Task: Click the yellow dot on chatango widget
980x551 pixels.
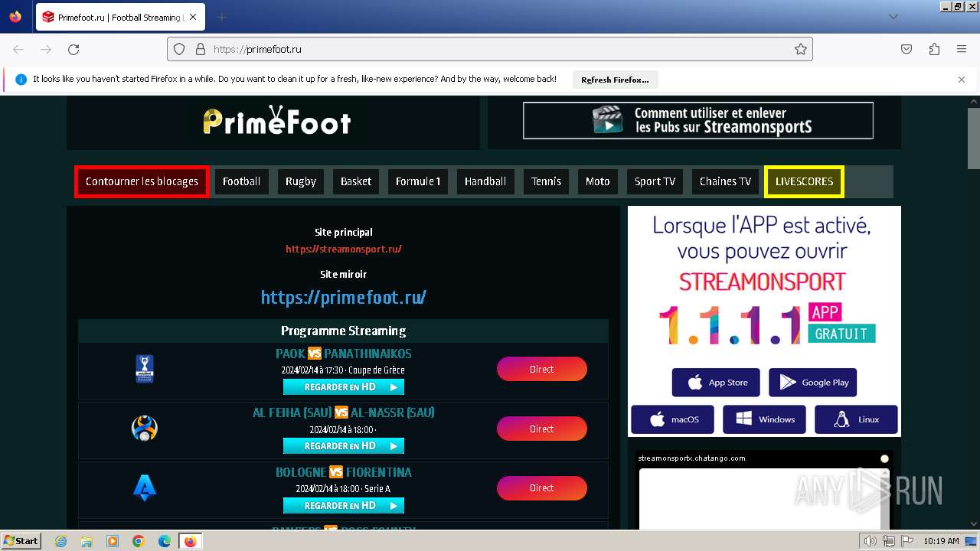Action: click(x=884, y=458)
